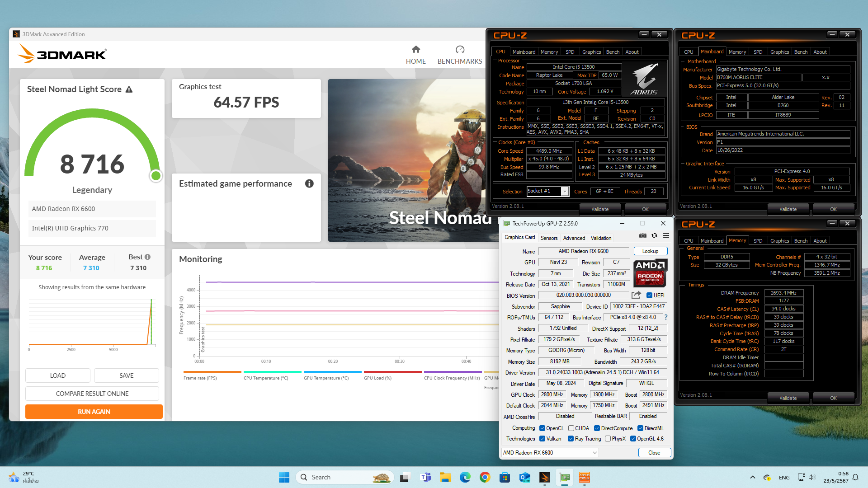
Task: Click COMPARE RESULT ONLINE
Action: click(92, 394)
